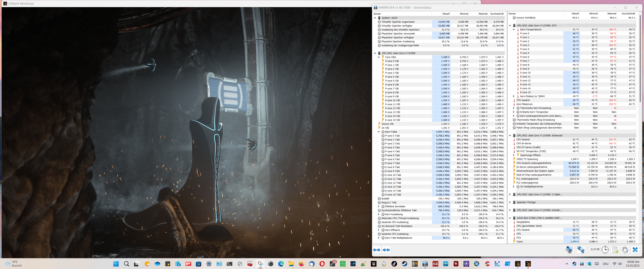This screenshot has height=269, width=644.
Task: Collapse the Kern-Temperaturen node
Action: tap(514, 30)
